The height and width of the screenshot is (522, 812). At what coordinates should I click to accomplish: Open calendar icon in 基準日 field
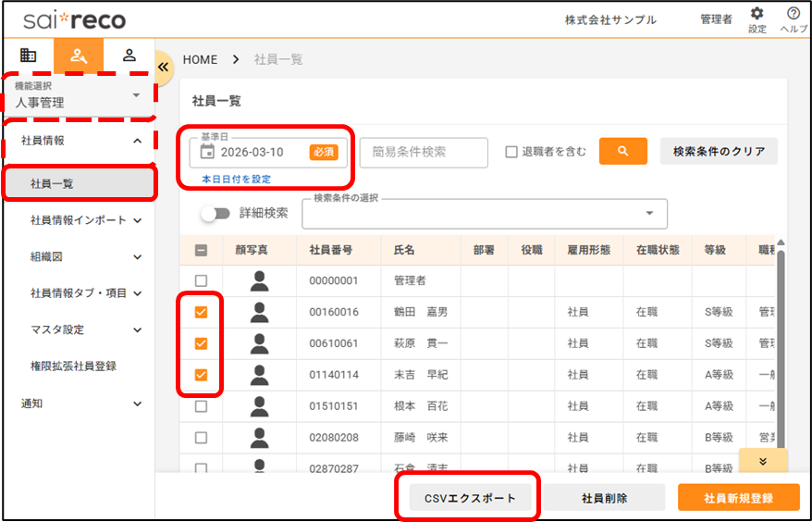coord(207,152)
